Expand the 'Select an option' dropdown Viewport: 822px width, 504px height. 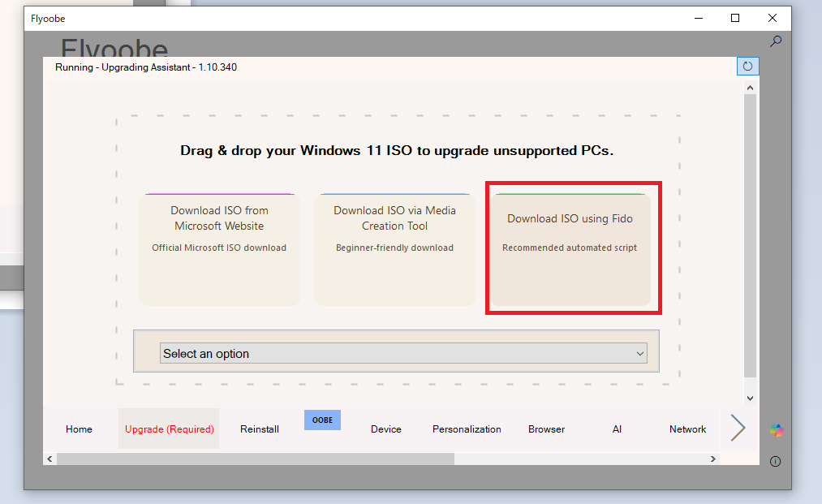click(403, 353)
